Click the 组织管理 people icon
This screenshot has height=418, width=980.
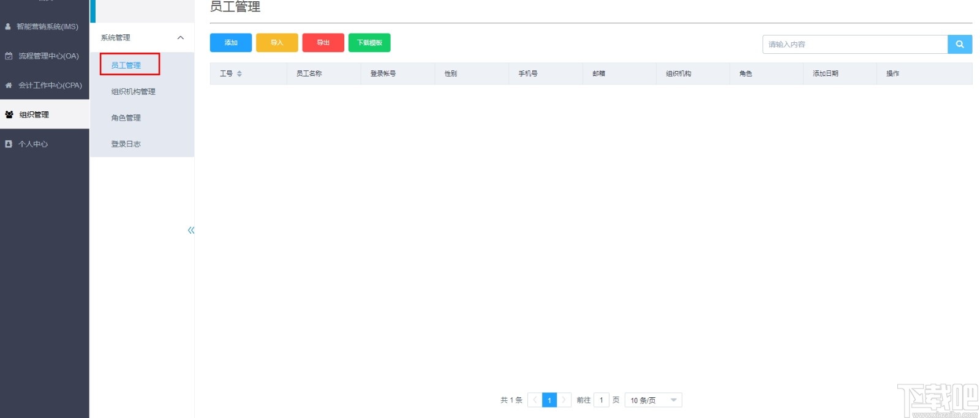pyautogui.click(x=9, y=114)
